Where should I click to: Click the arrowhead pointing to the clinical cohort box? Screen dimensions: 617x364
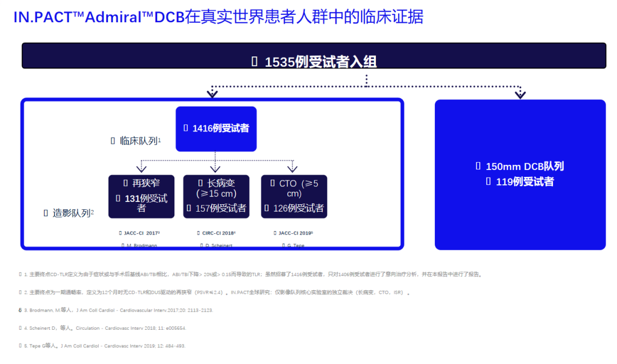coord(212,93)
